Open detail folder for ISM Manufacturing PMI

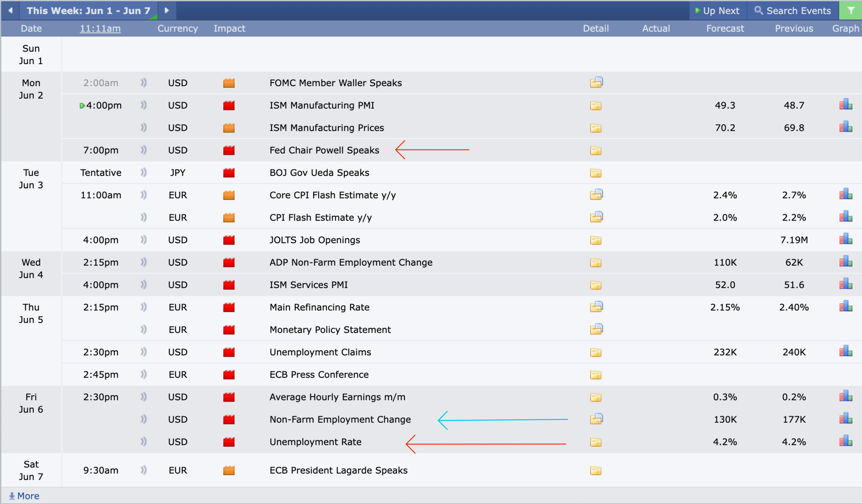point(596,106)
